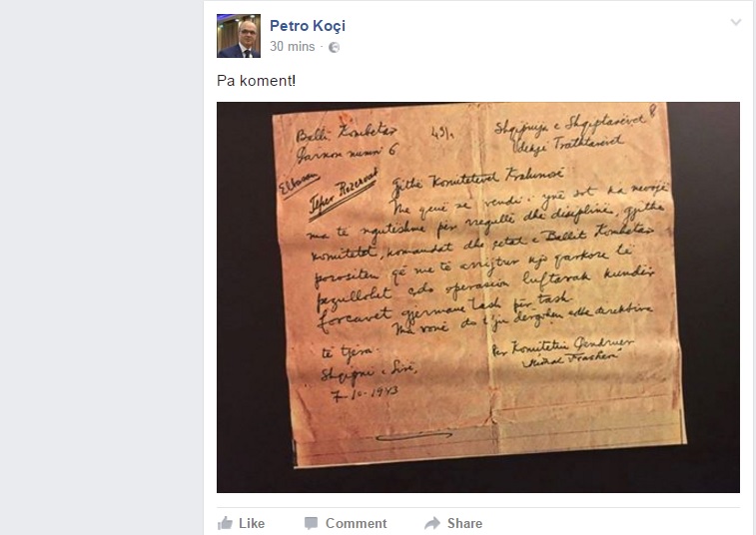Click the thumbs-up Like icon

coord(225,523)
